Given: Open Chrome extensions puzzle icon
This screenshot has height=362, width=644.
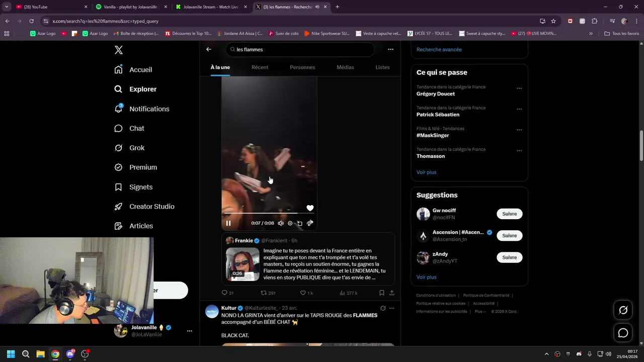Looking at the screenshot, I should (595, 21).
